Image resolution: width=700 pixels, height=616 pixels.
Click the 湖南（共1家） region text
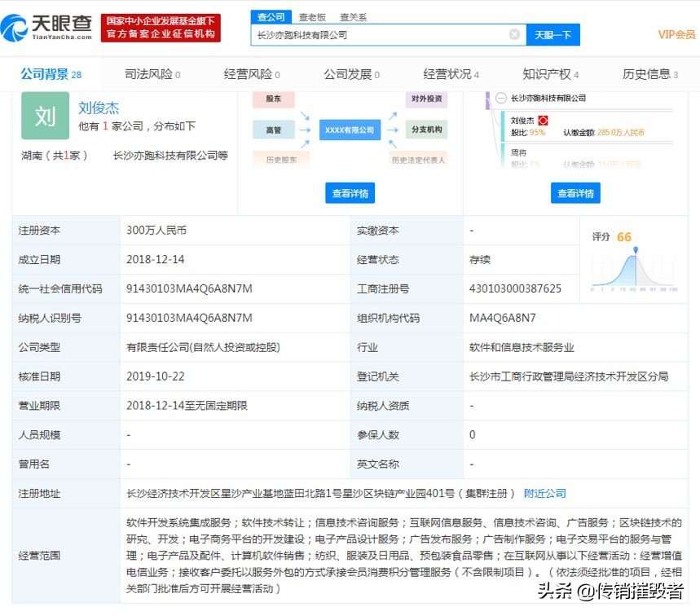[x=55, y=156]
